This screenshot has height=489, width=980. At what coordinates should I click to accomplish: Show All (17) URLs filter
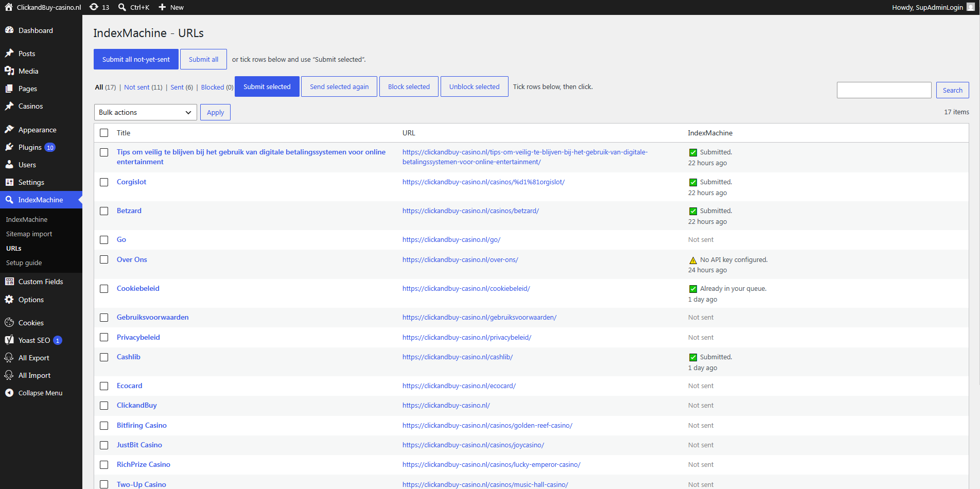(x=106, y=87)
